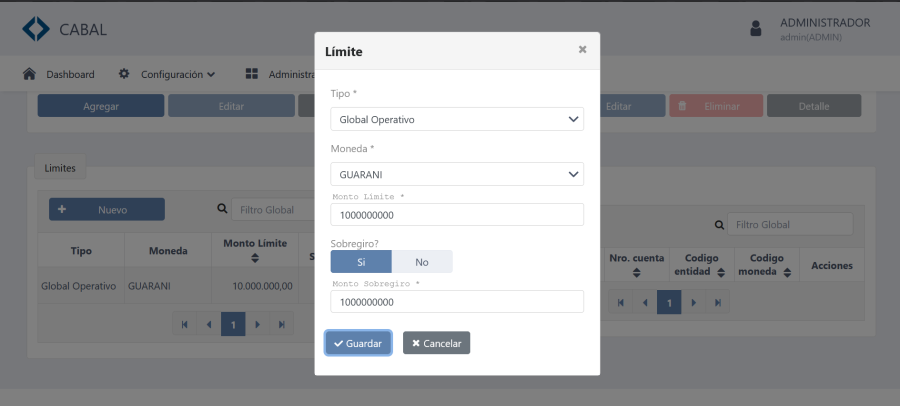Click the Tipo column header
This screenshot has width=900, height=406.
[x=81, y=250]
